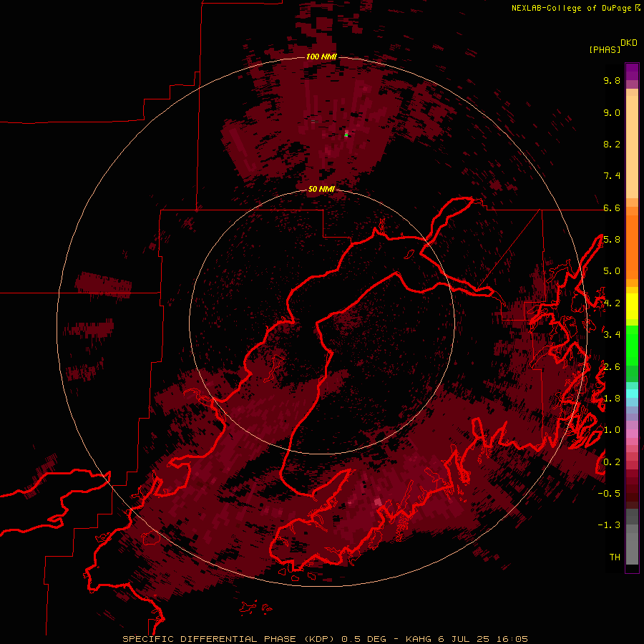This screenshot has height=644, width=644.
Task: Click the 9.0 value on color scale
Action: [612, 112]
